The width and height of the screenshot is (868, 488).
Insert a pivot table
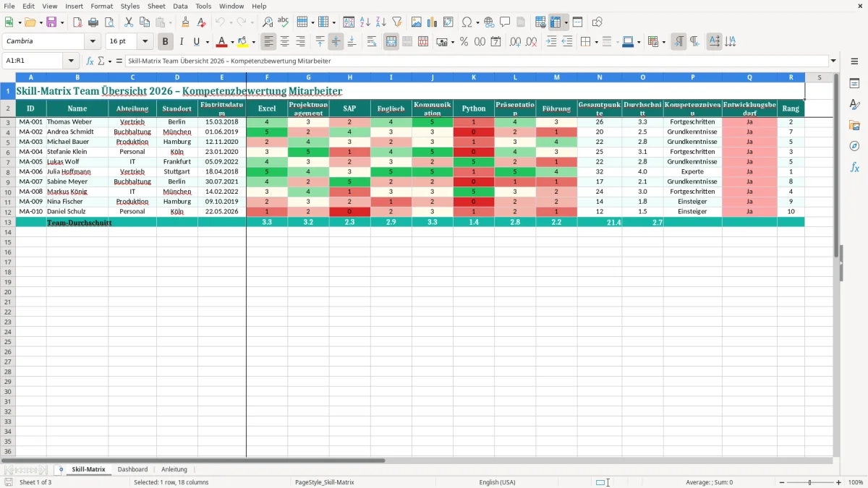(x=448, y=22)
